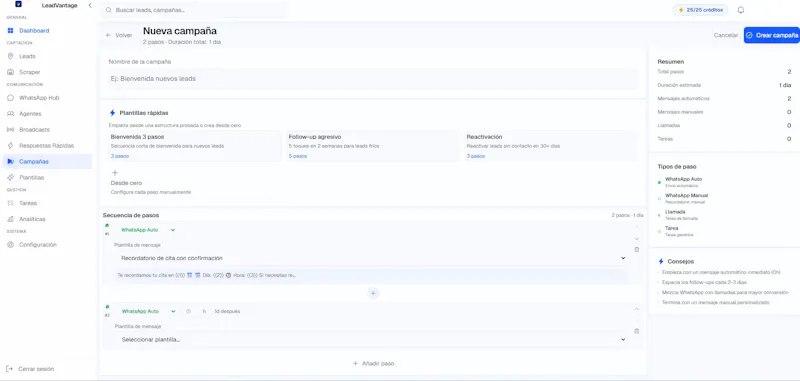Delete step #1 with its trash icon
This screenshot has width=800, height=381.
(636, 249)
